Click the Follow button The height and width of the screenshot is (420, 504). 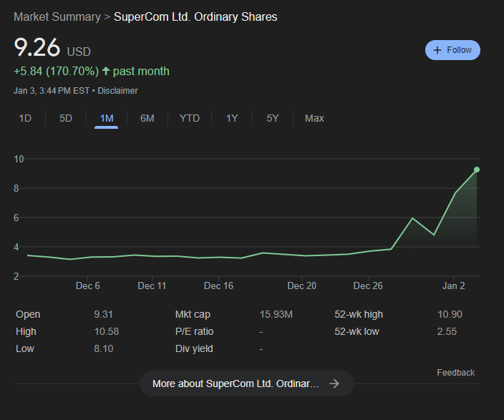tap(452, 50)
